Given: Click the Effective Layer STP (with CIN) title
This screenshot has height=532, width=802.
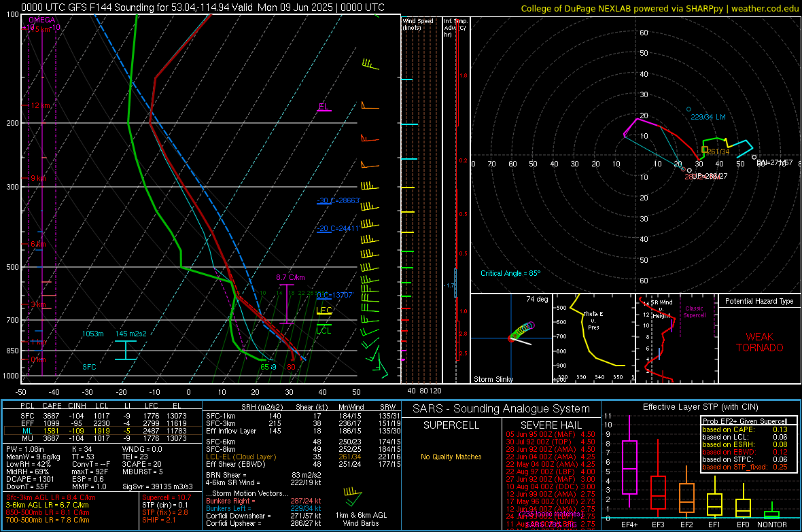Looking at the screenshot, I should [x=700, y=407].
